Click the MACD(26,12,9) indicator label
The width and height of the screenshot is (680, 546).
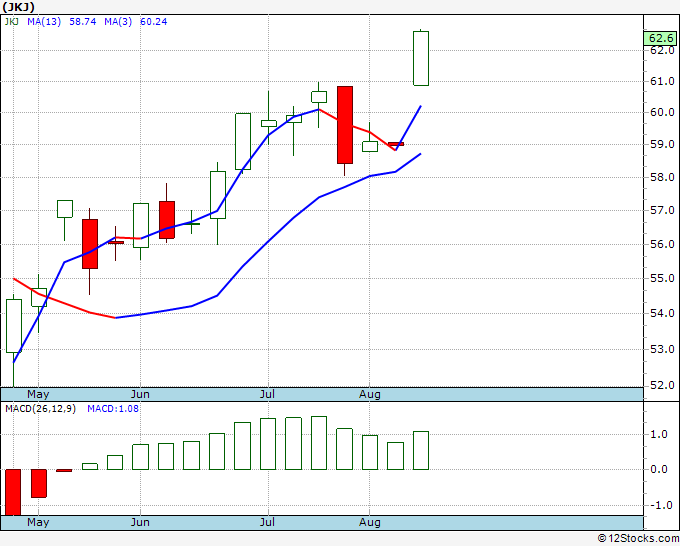[40, 409]
